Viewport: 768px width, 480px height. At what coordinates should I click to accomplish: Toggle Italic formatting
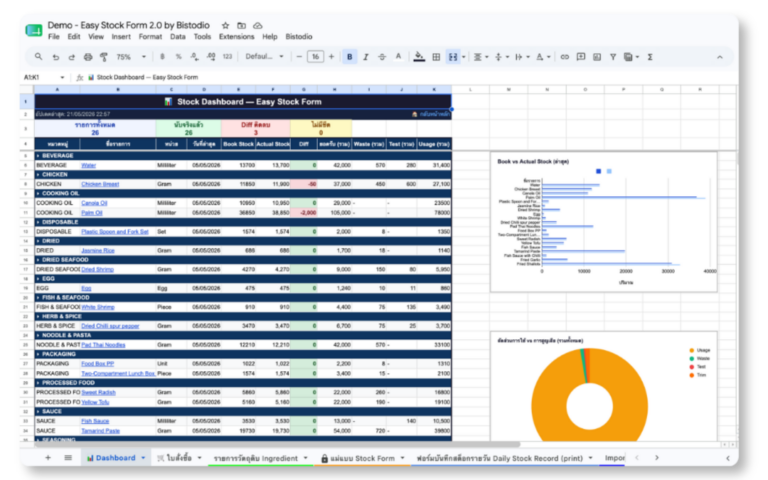[366, 57]
